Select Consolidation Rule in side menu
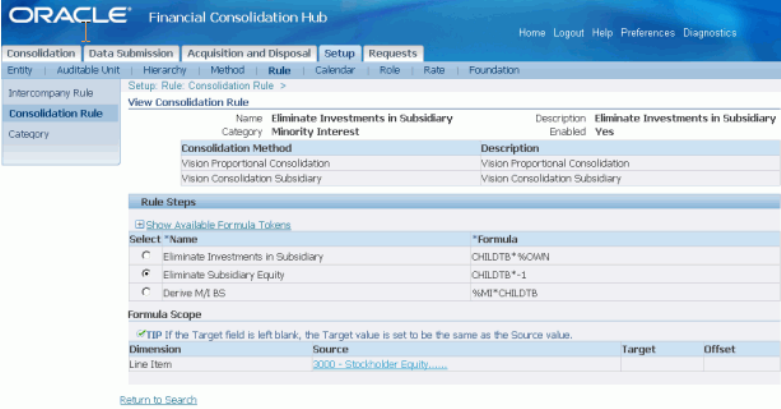This screenshot has width=781, height=409. (x=56, y=114)
